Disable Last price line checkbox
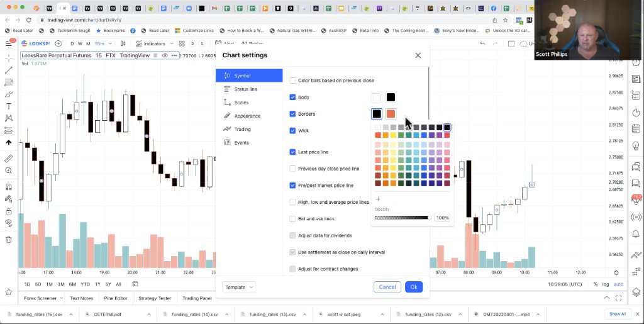Image resolution: width=644 pixels, height=324 pixels. click(x=292, y=152)
